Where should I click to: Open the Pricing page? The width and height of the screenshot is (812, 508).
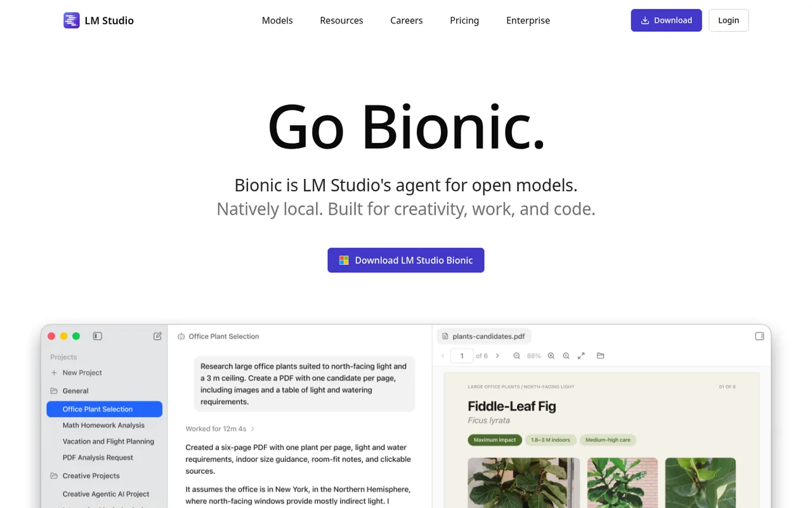coord(464,20)
